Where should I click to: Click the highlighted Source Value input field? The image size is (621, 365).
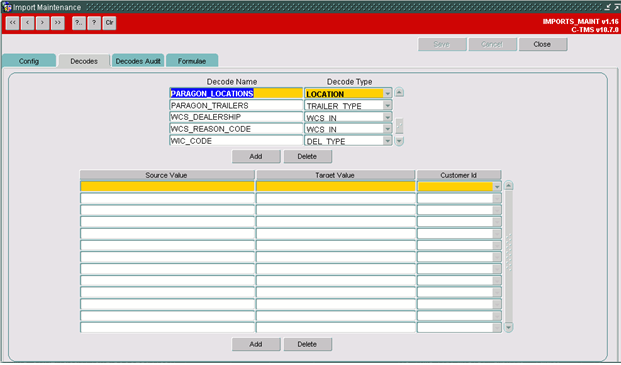click(167, 186)
